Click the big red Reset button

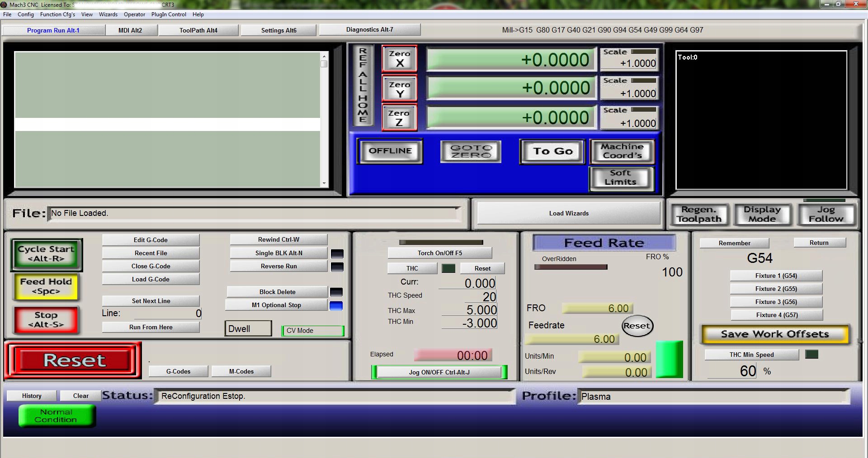(74, 360)
